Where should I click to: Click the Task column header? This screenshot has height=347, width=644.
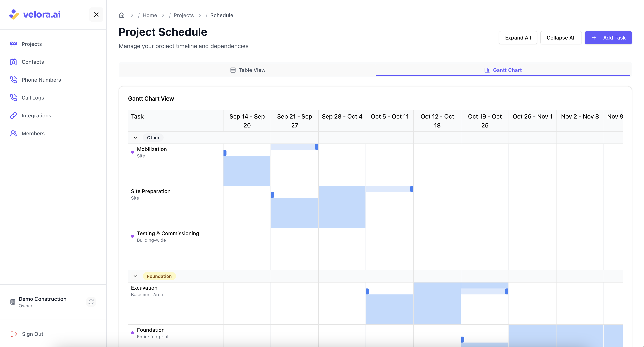[176, 121]
